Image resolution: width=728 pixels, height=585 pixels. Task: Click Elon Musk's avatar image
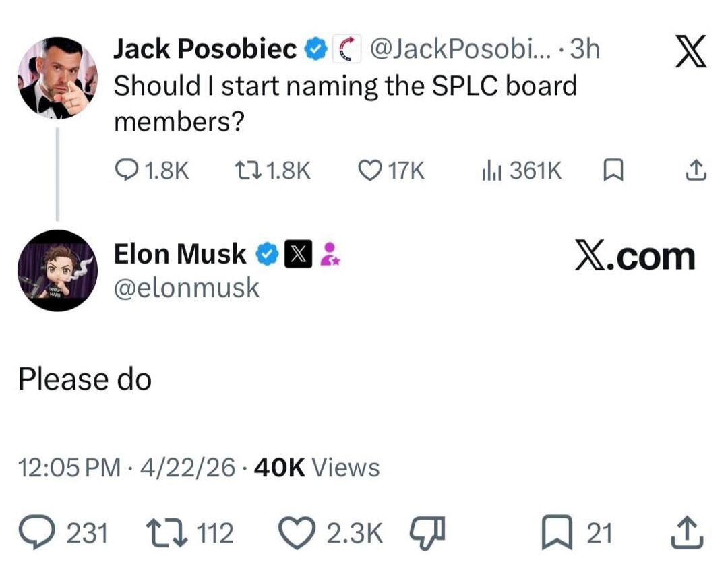[57, 270]
